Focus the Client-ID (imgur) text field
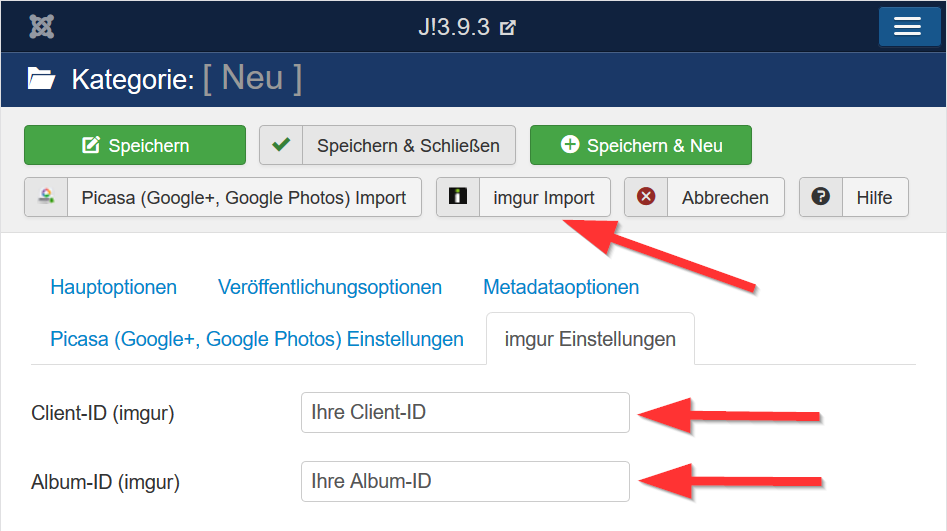 tap(465, 413)
